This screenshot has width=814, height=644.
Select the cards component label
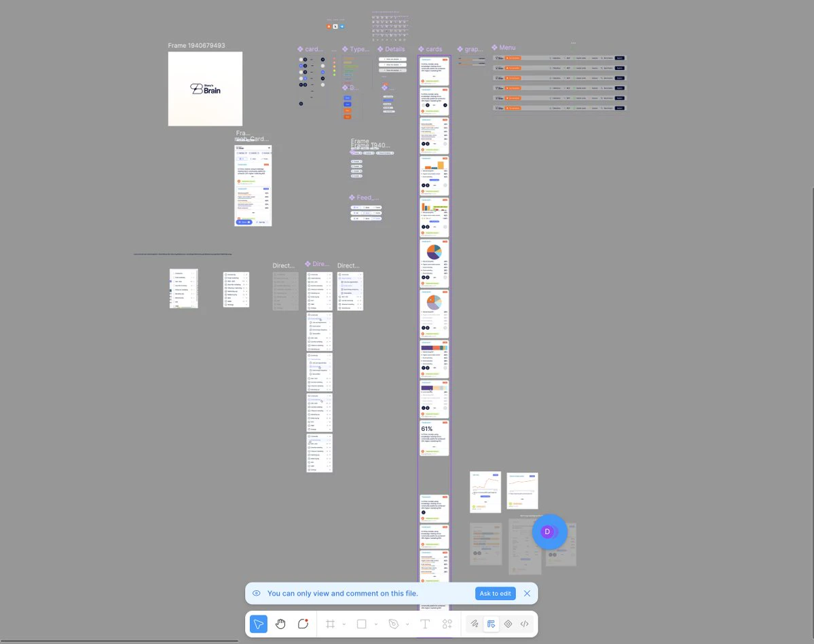tap(430, 50)
